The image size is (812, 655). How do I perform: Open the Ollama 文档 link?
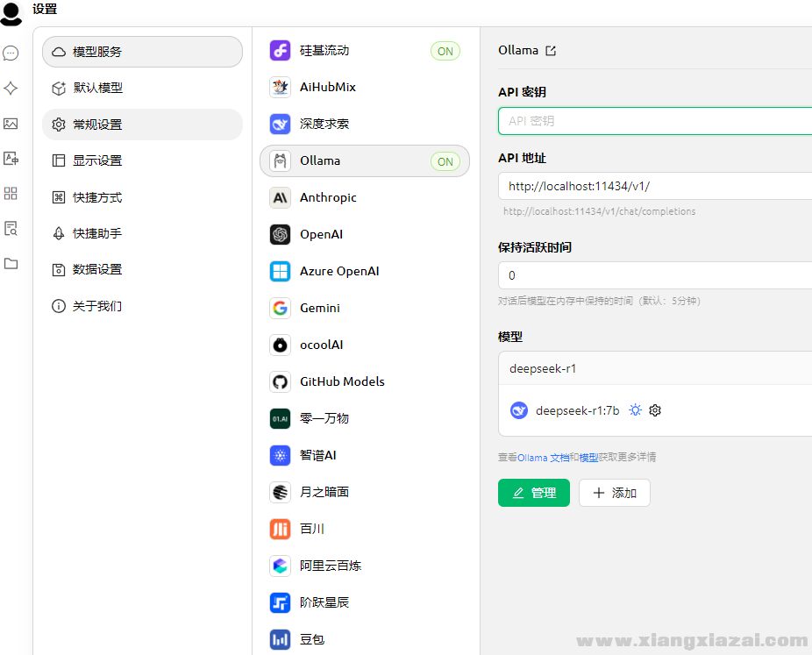(543, 458)
